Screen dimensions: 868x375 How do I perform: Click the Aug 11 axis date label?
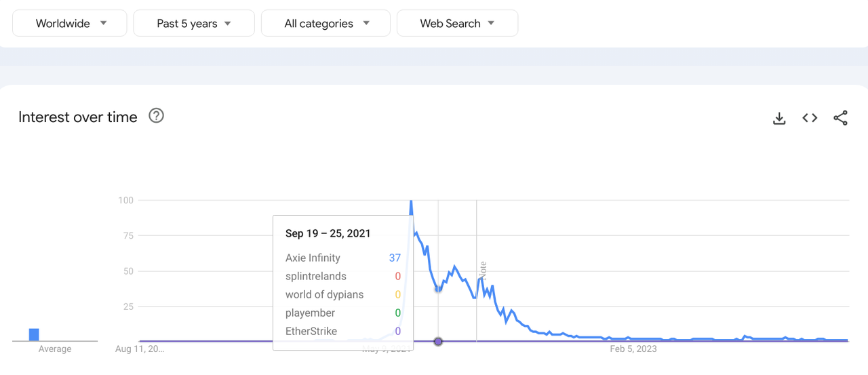click(x=140, y=349)
